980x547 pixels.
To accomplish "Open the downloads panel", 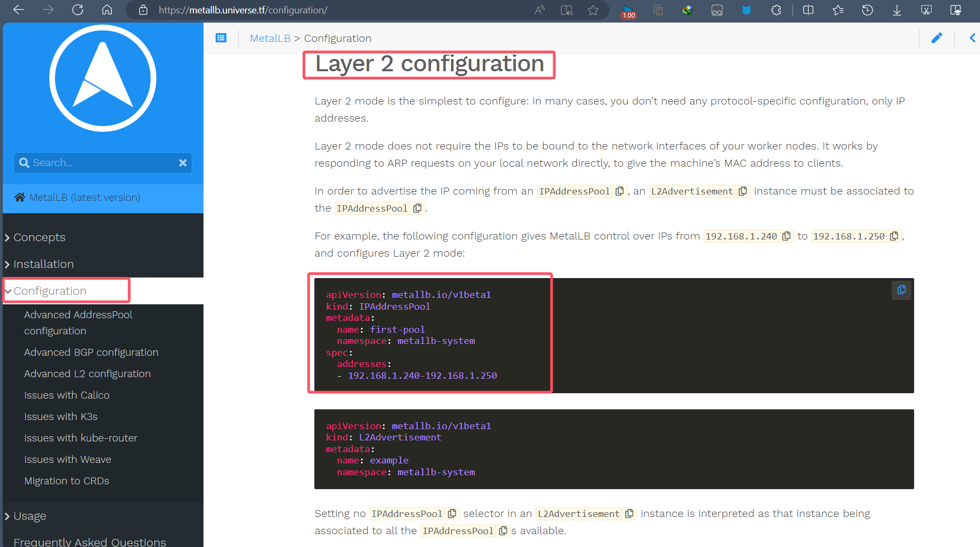I will (897, 10).
